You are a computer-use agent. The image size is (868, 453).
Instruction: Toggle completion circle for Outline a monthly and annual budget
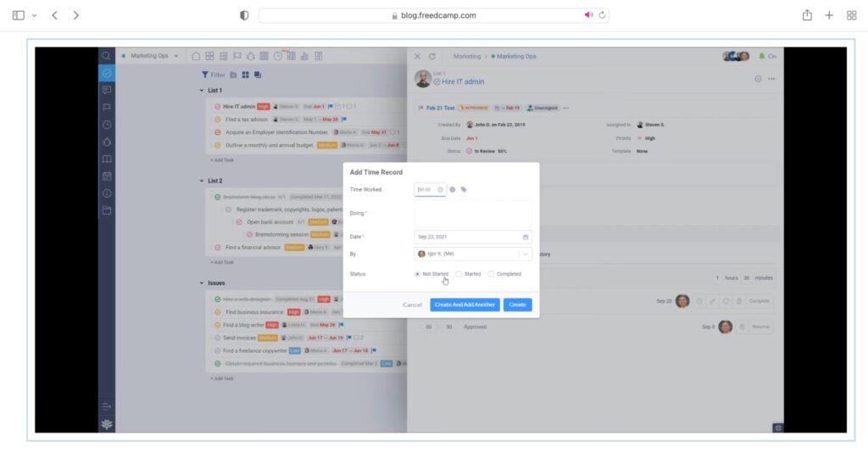tap(218, 145)
